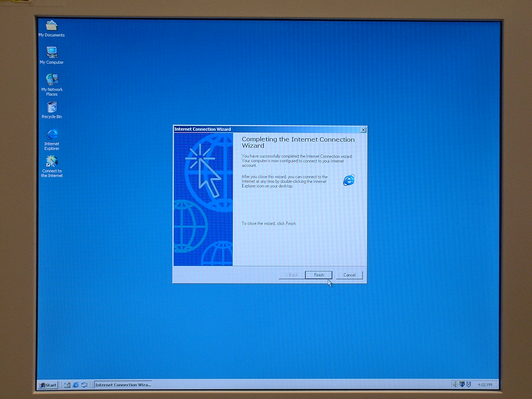Open the Start menu
532x399 pixels.
(x=48, y=385)
